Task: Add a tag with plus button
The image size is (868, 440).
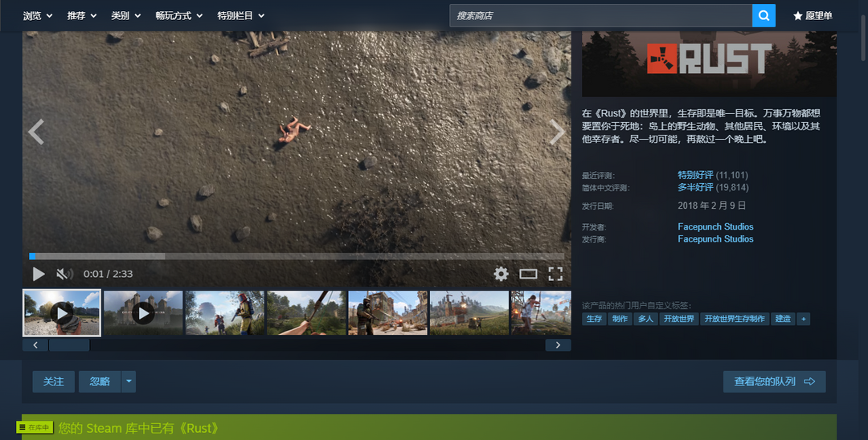Action: pyautogui.click(x=803, y=319)
